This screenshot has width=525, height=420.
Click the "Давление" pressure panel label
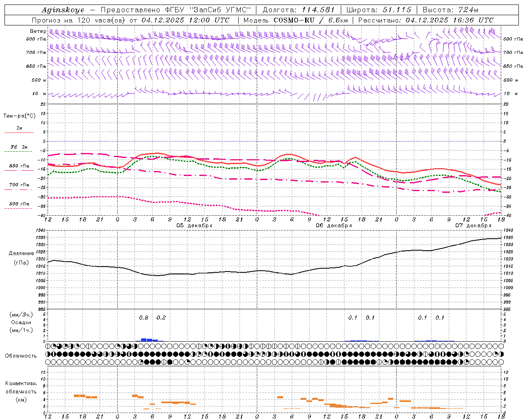(21, 253)
